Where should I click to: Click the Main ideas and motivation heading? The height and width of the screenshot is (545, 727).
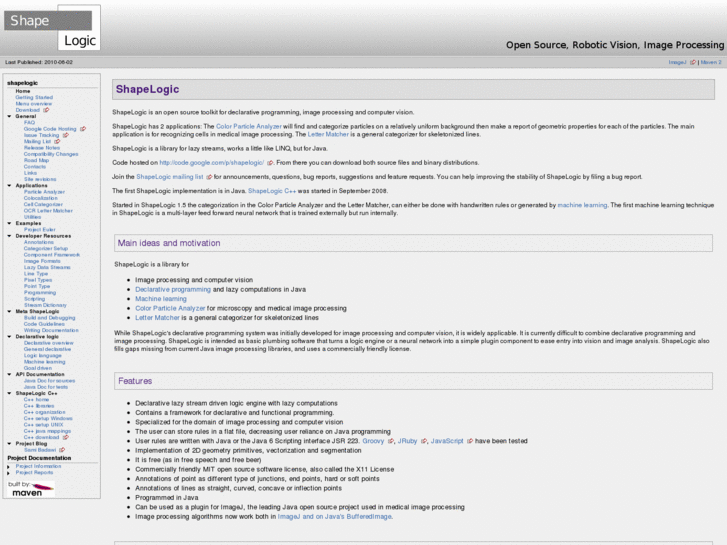[x=169, y=243]
